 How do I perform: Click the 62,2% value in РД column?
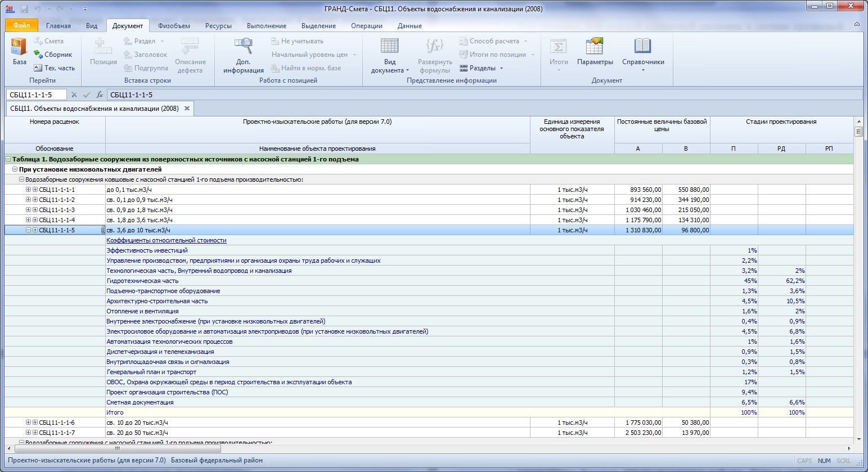coord(782,281)
